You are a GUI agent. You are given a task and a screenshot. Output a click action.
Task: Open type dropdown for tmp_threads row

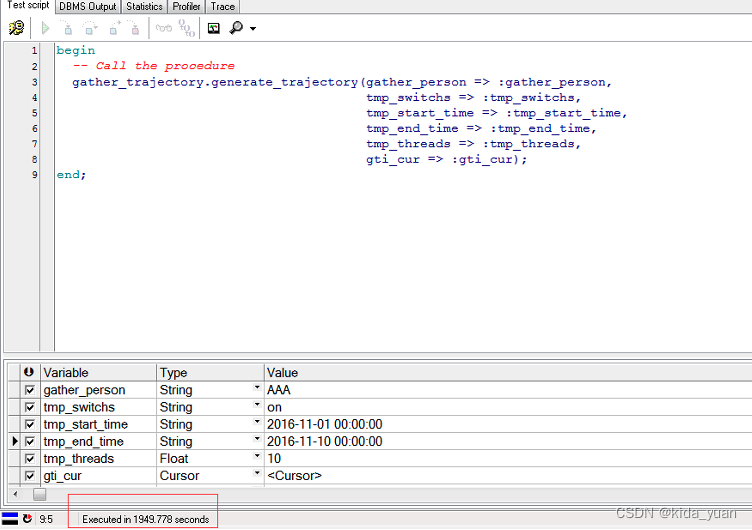pyautogui.click(x=257, y=456)
